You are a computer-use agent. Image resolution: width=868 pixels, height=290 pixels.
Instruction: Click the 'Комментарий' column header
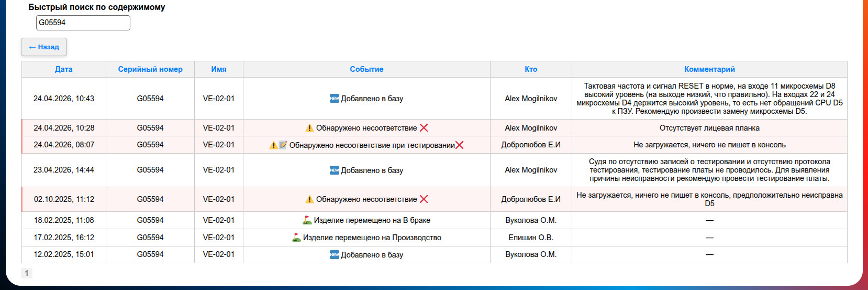[x=709, y=69]
